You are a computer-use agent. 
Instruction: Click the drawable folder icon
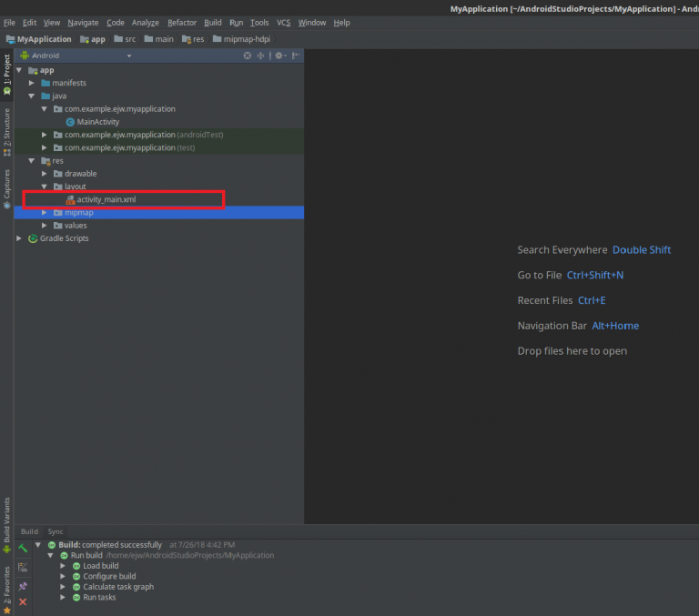click(x=58, y=174)
